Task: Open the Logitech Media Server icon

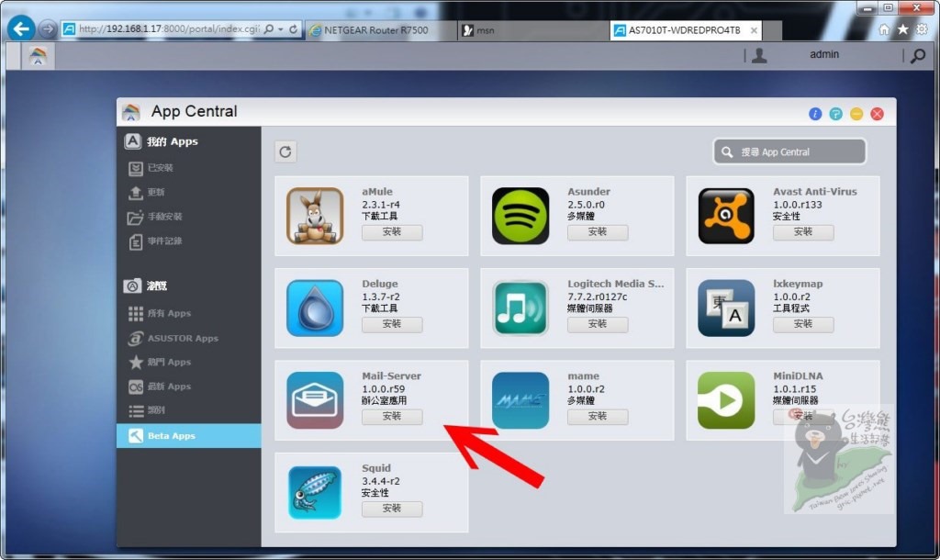Action: coord(520,308)
